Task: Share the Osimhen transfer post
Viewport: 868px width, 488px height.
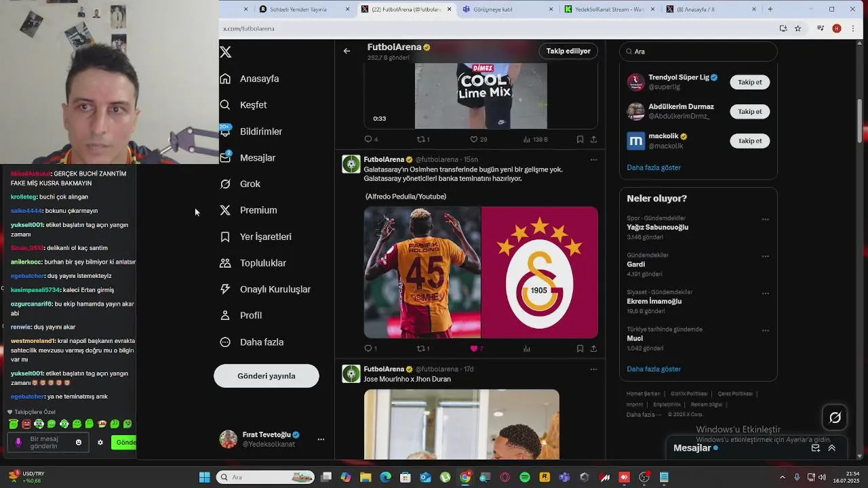Action: click(593, 348)
